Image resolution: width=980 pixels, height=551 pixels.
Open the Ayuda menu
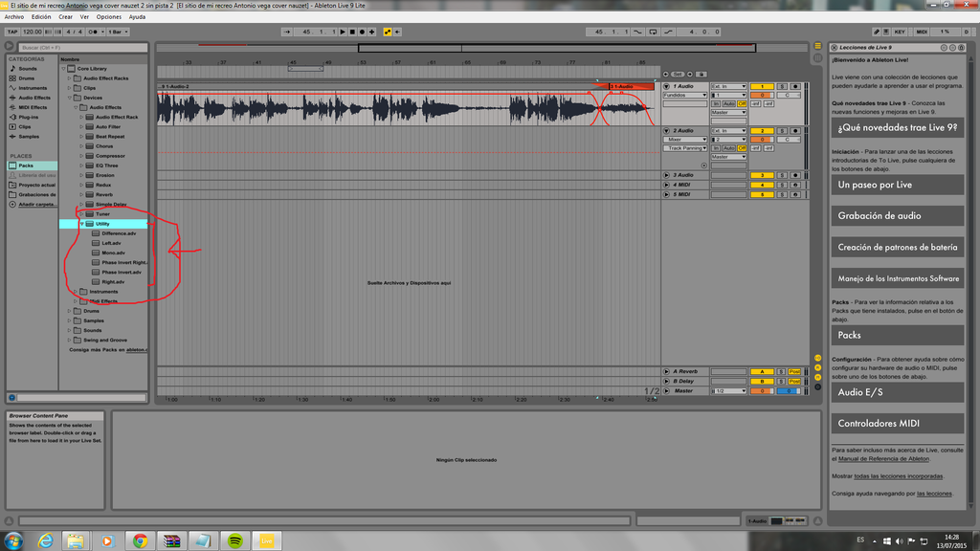pos(137,17)
